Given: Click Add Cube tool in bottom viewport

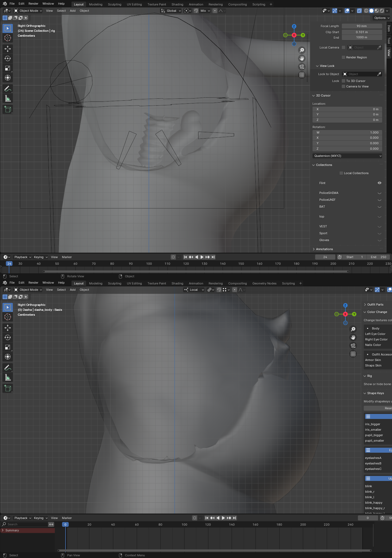Looking at the screenshot, I should (x=8, y=388).
